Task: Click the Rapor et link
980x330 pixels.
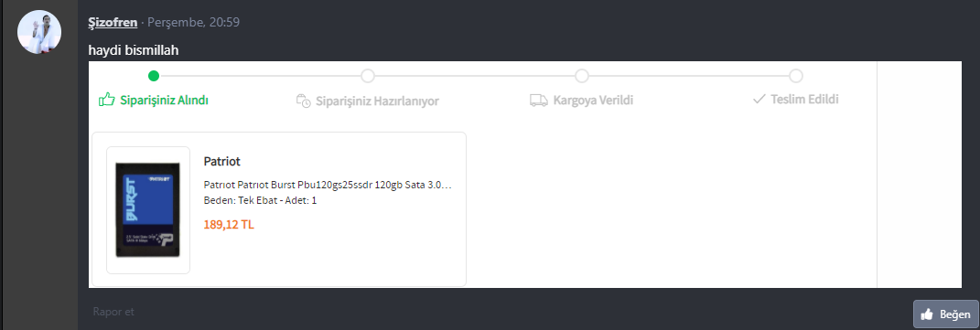Action: pos(113,312)
